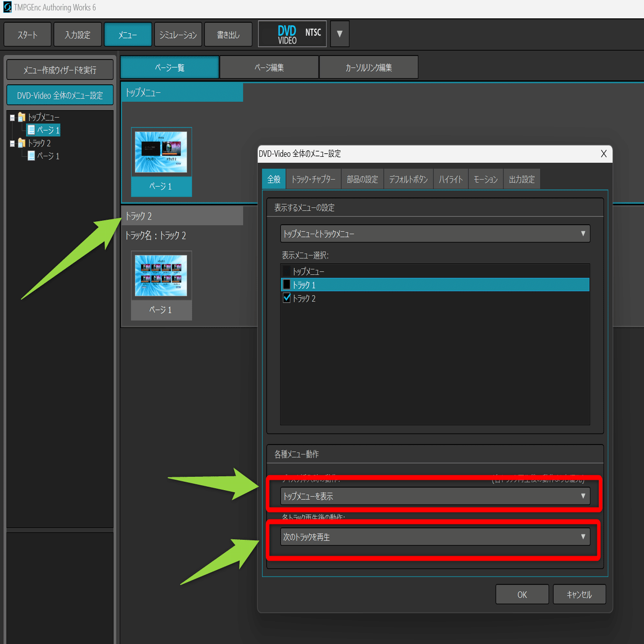The width and height of the screenshot is (644, 644).
Task: Click the TMPGEnc Authoring Works app icon
Action: pyautogui.click(x=7, y=7)
